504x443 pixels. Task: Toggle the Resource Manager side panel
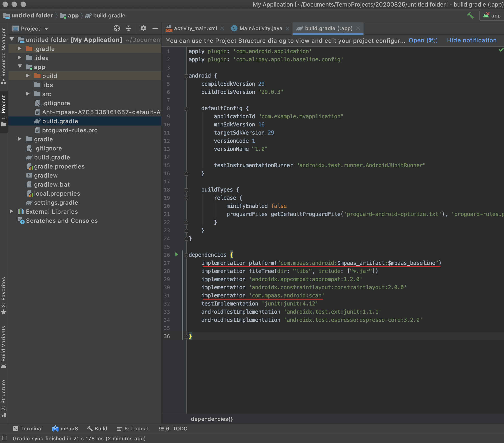tap(4, 56)
